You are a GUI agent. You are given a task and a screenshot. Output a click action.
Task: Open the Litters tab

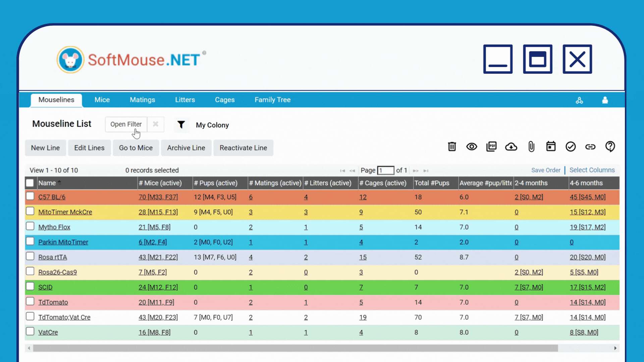point(185,100)
